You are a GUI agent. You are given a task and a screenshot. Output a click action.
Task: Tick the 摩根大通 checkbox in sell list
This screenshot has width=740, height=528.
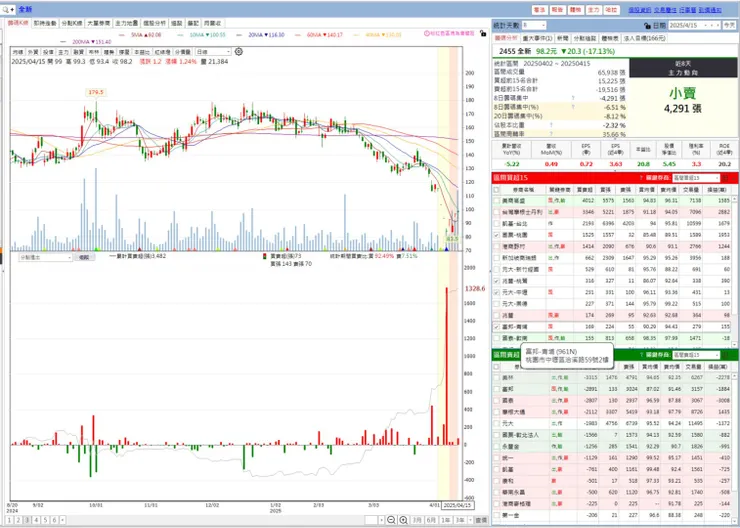point(496,412)
